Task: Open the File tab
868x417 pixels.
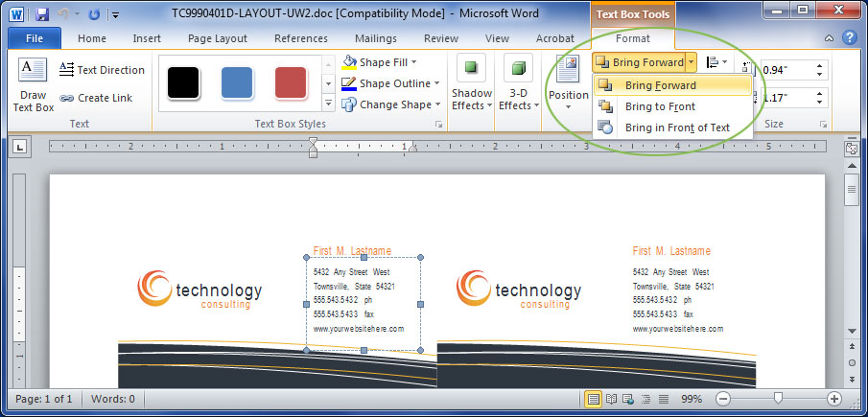Action: [x=35, y=38]
